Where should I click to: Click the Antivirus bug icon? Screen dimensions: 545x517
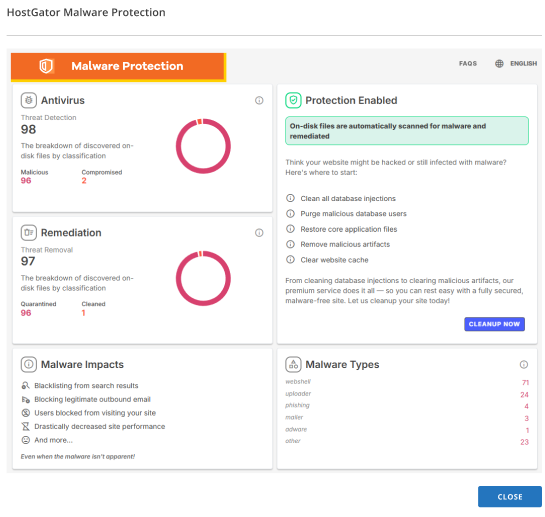pyautogui.click(x=29, y=100)
